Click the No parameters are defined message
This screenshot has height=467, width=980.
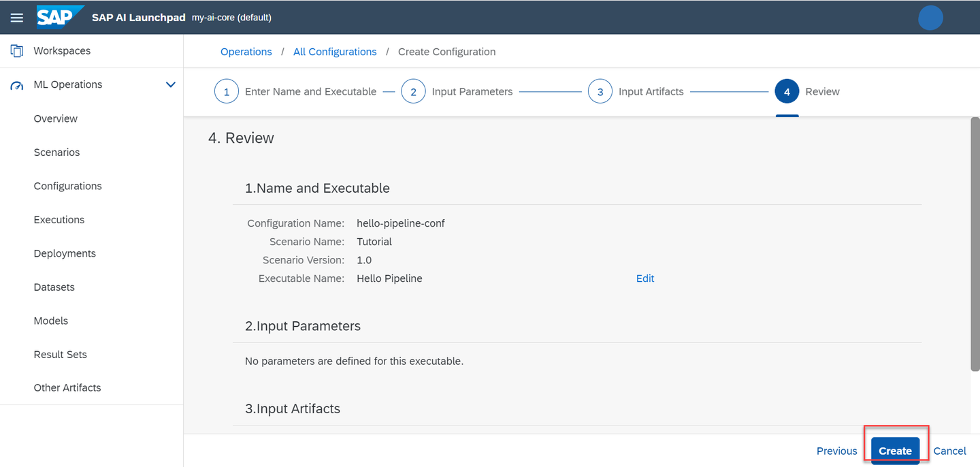point(354,361)
